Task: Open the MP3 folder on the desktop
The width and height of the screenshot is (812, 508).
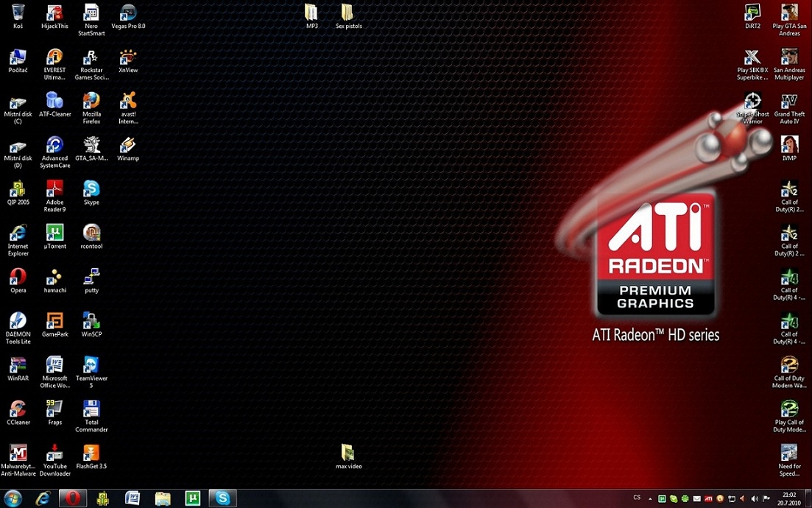Action: (x=311, y=13)
